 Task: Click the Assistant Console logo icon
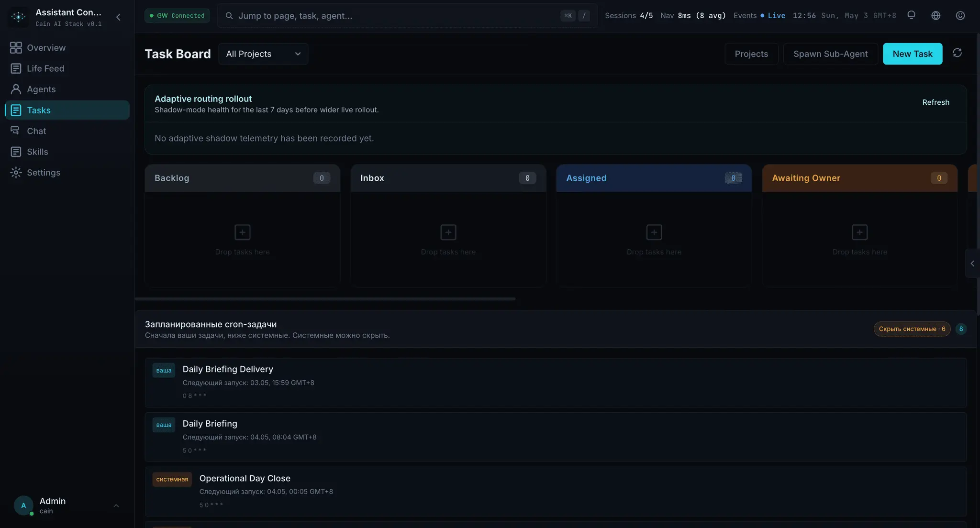coord(18,17)
